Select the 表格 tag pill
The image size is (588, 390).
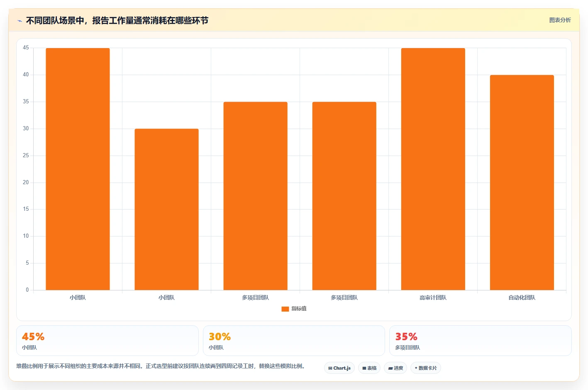click(x=369, y=368)
